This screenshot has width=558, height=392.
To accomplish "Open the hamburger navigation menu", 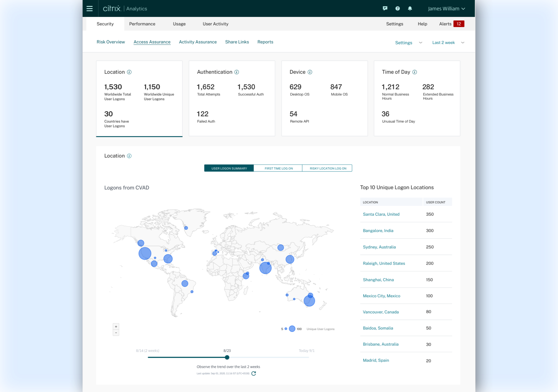I will coord(89,9).
